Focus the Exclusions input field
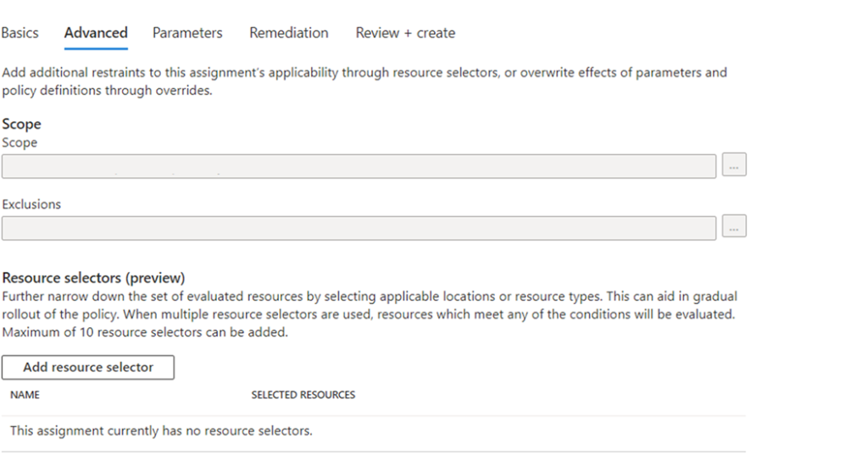The image size is (868, 455). click(359, 228)
